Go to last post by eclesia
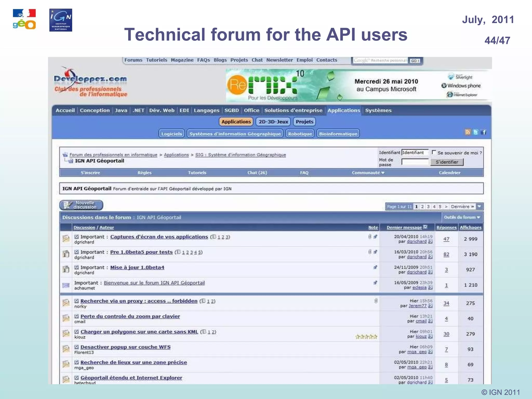This screenshot has width=532, height=399. click(x=430, y=288)
